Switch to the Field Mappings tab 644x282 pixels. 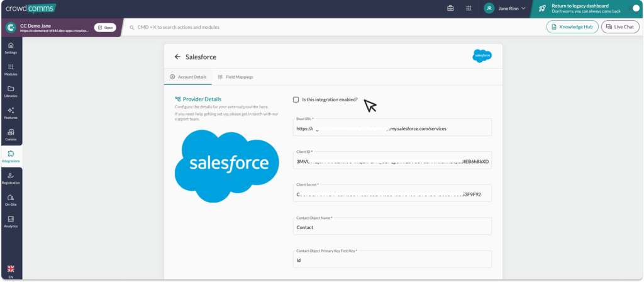(235, 77)
